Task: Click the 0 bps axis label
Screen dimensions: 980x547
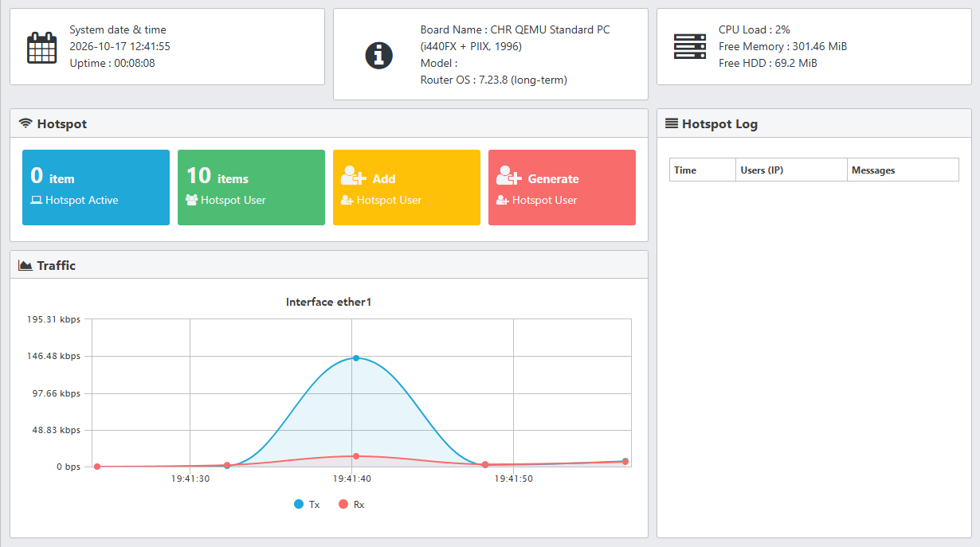Action: click(x=69, y=467)
